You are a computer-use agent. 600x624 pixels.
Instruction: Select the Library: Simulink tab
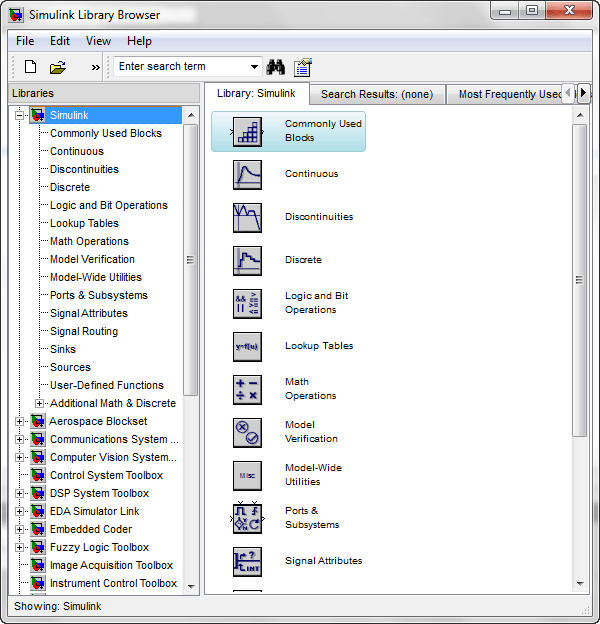pyautogui.click(x=256, y=94)
